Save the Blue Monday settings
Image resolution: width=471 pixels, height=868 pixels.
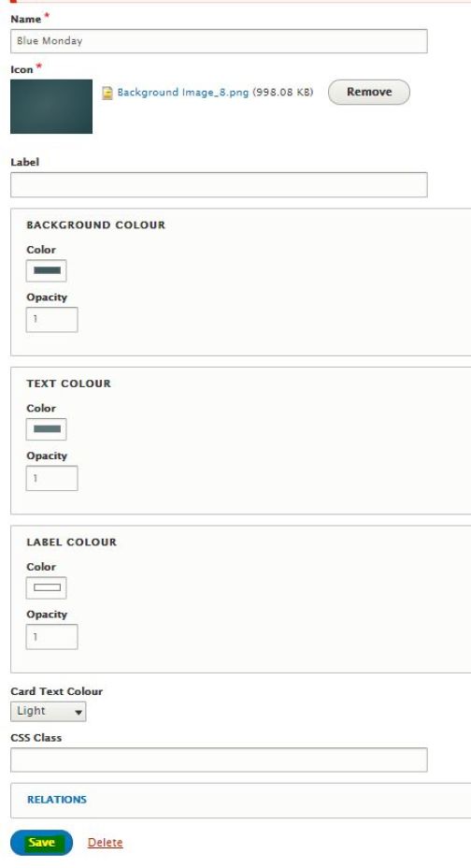point(41,843)
